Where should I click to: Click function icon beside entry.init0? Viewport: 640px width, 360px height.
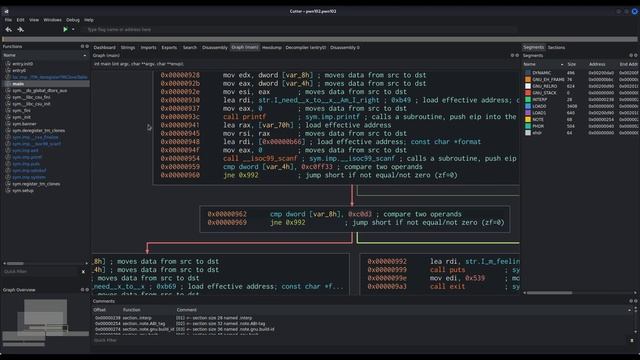click(8, 64)
